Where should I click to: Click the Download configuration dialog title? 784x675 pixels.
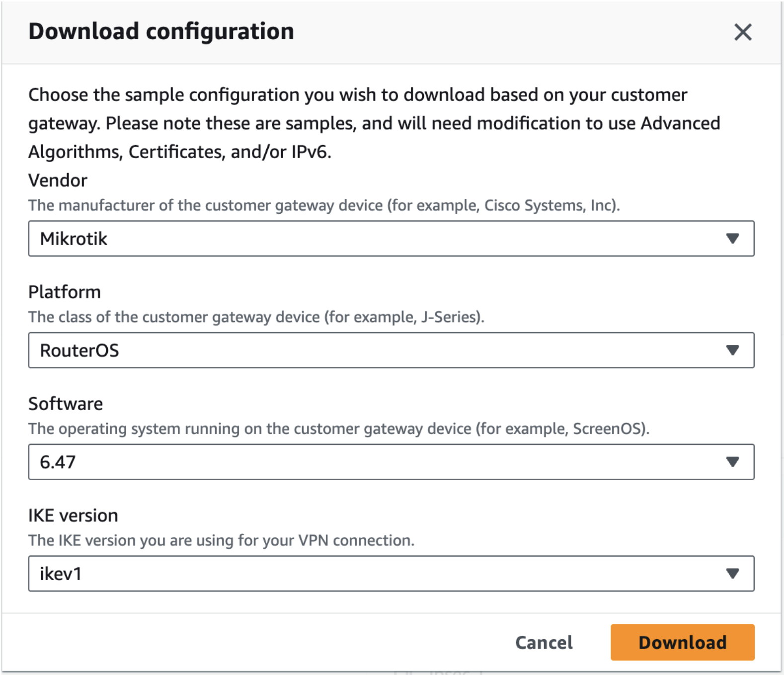[x=160, y=31]
